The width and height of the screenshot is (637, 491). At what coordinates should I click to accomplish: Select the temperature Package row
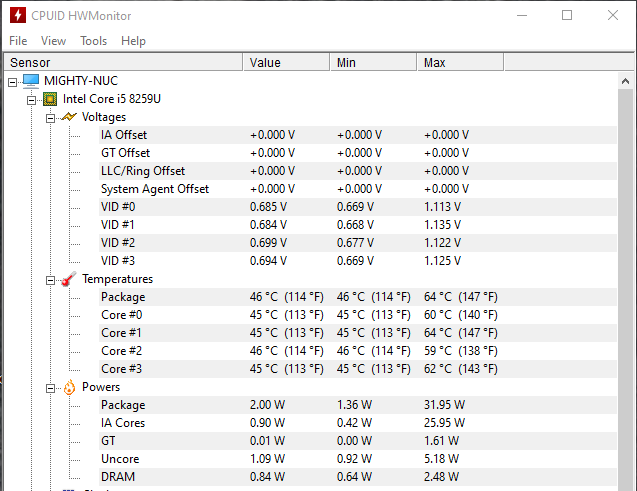pyautogui.click(x=358, y=297)
